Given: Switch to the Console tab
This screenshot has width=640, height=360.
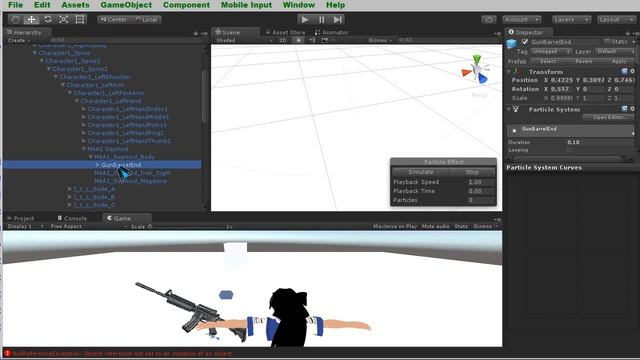Looking at the screenshot, I should 72,218.
